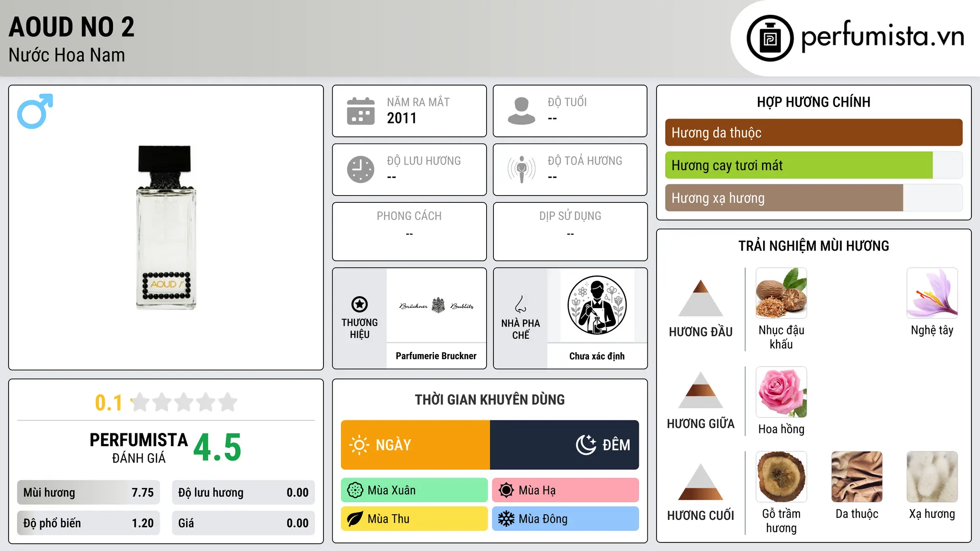Click the perfumista.vn bottle logo icon
Viewport: 980px width, 551px height.
(770, 38)
